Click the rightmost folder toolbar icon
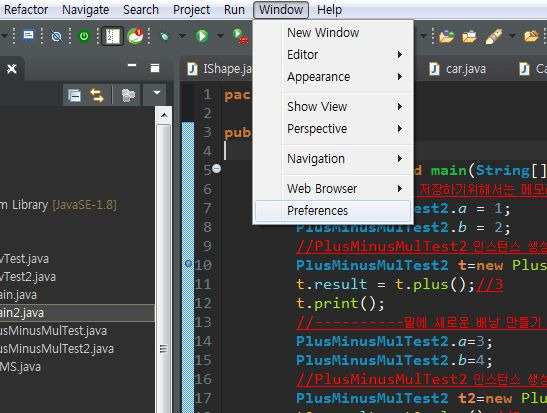The width and height of the screenshot is (547, 413). 531,36
